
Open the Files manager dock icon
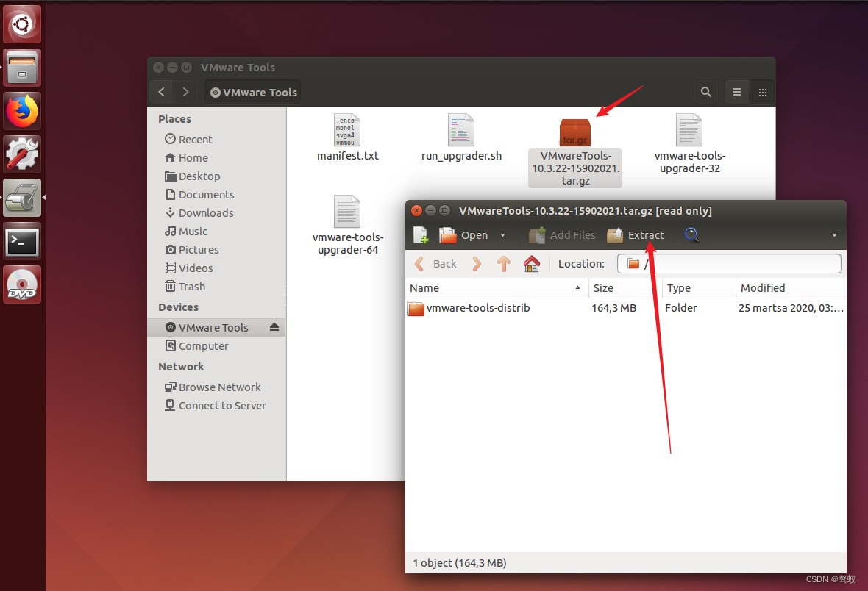pos(22,68)
